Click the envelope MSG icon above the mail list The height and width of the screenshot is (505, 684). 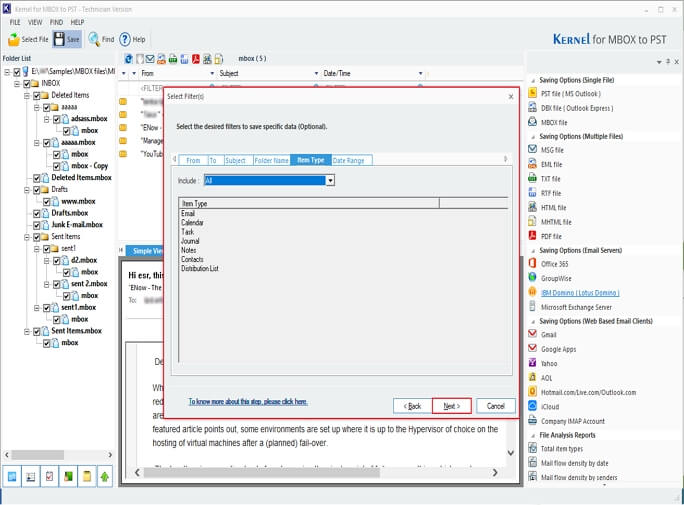150,59
